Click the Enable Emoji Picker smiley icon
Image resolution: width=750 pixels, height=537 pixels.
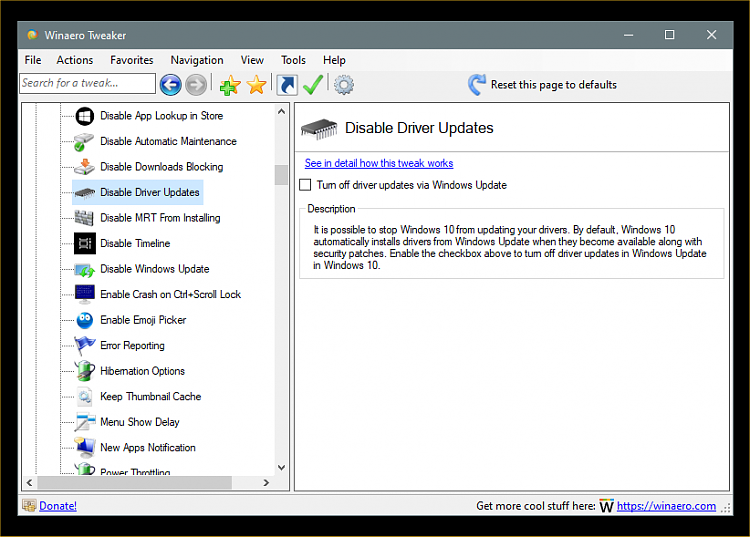click(85, 320)
